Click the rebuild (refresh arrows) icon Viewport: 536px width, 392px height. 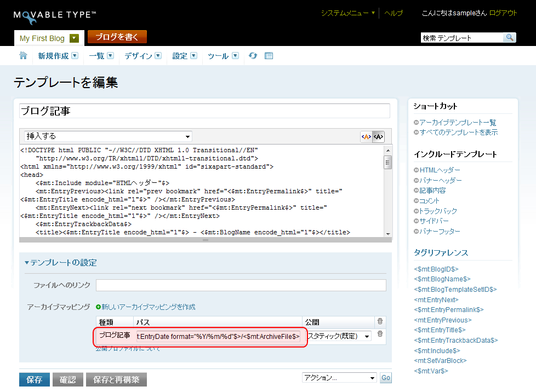click(253, 55)
